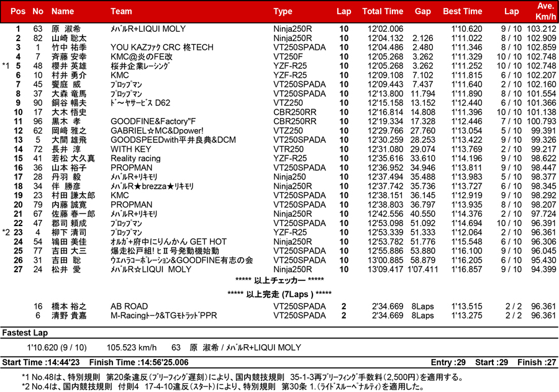
Task: Click rider name 大木 悟史
Action: pyautogui.click(x=69, y=112)
